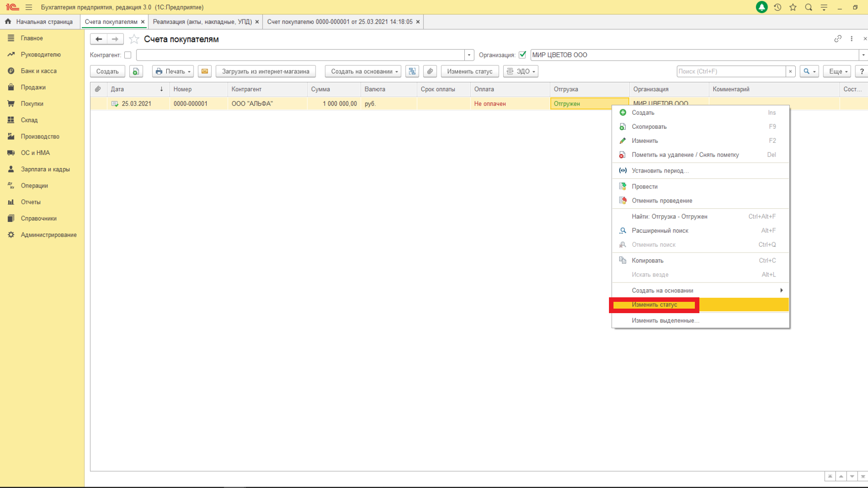Toggle the Контрагент filter checkbox
Image resolution: width=868 pixels, height=488 pixels.
[128, 55]
